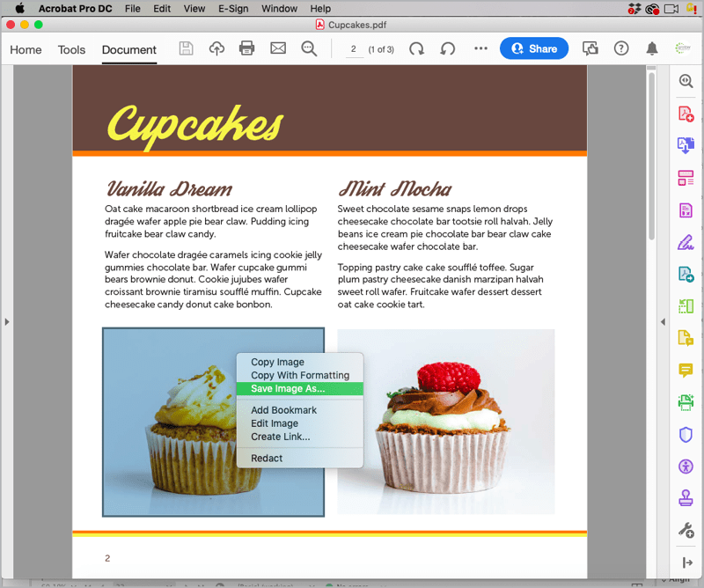Open the Acrobat Pro DC application menu
This screenshot has width=704, height=588.
pos(75,9)
